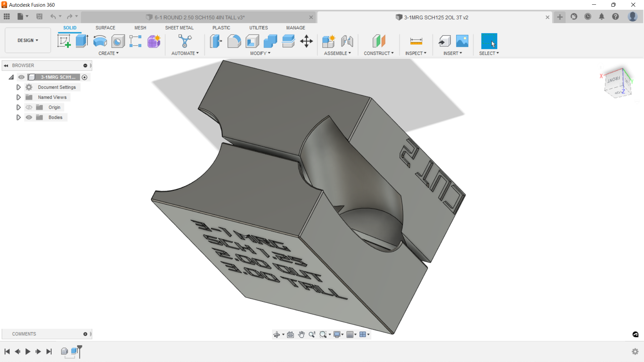Click the Extrude tool icon

82,41
